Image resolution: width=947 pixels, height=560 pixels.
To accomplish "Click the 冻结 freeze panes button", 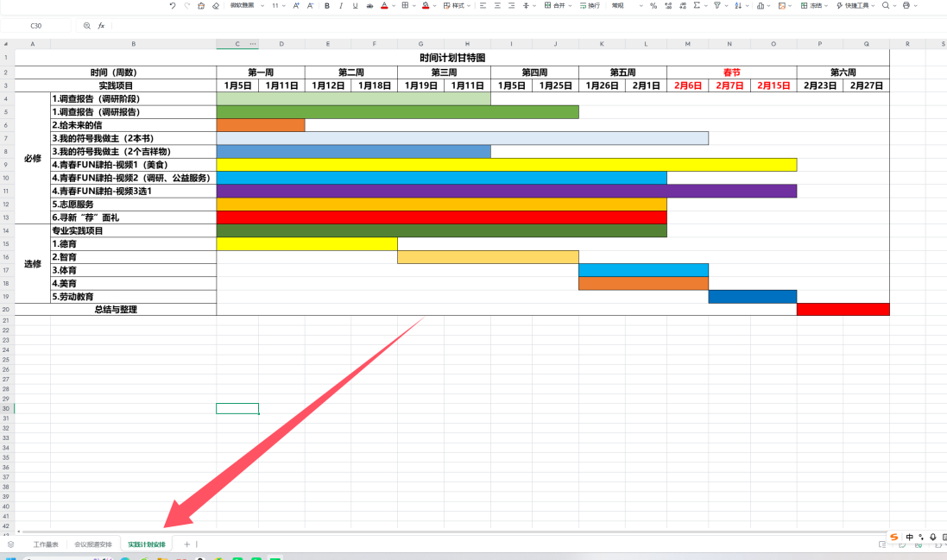I will click(811, 6).
